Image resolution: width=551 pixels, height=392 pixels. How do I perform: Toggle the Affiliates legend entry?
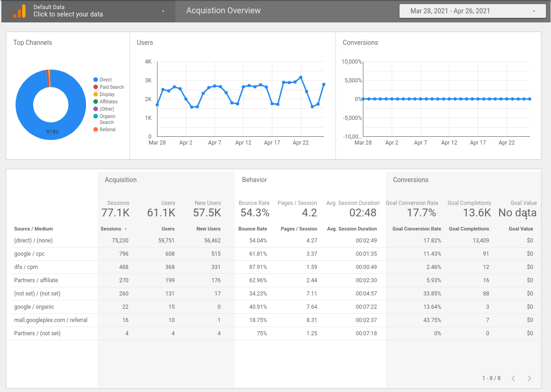108,102
